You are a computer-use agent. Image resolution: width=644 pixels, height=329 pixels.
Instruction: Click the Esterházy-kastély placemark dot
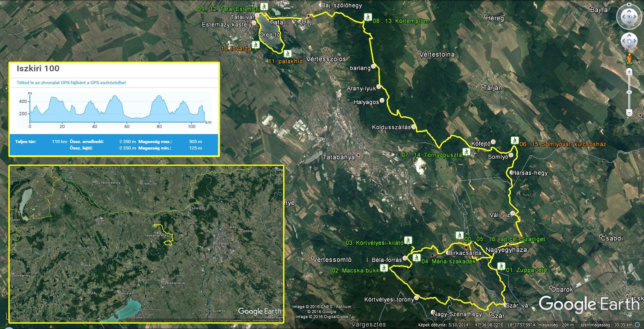click(x=254, y=23)
